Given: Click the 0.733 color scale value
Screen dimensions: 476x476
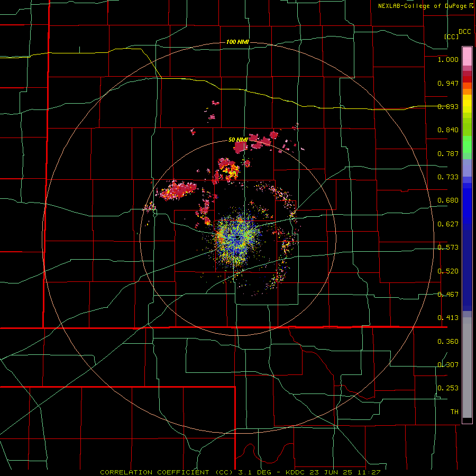Looking at the screenshot, I should click(x=448, y=177).
